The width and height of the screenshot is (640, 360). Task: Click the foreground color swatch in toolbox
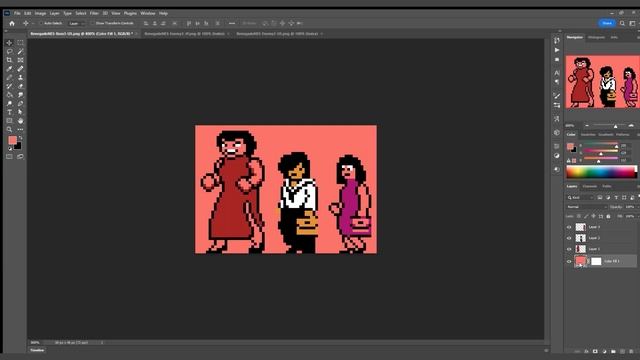(13, 140)
